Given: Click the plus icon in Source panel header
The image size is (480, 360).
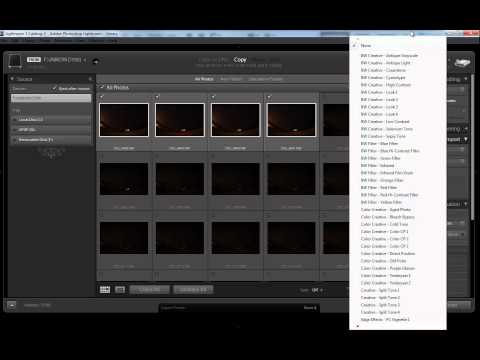Looking at the screenshot, I should click(90, 79).
